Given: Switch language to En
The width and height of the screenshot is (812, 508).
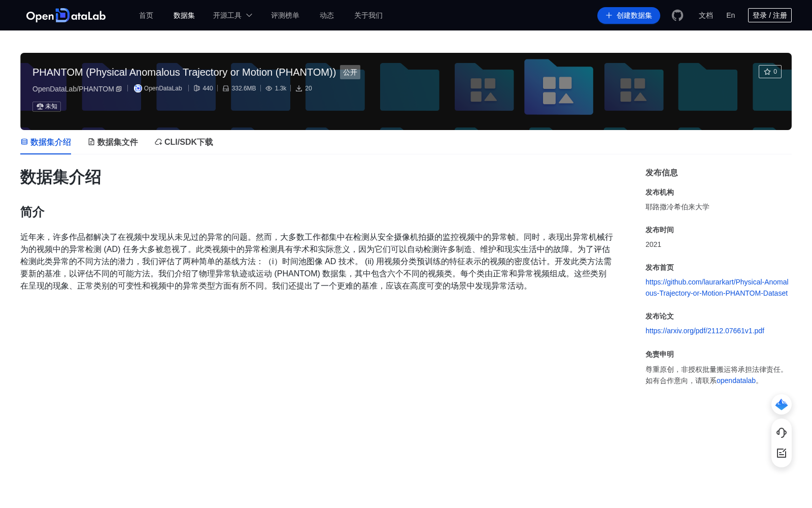Looking at the screenshot, I should [731, 15].
